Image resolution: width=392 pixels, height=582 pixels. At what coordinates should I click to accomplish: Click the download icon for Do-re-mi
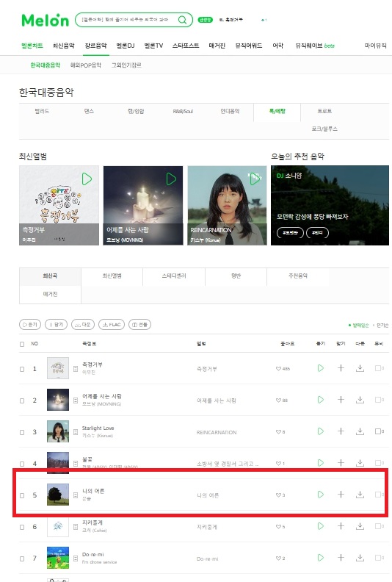[x=360, y=558]
